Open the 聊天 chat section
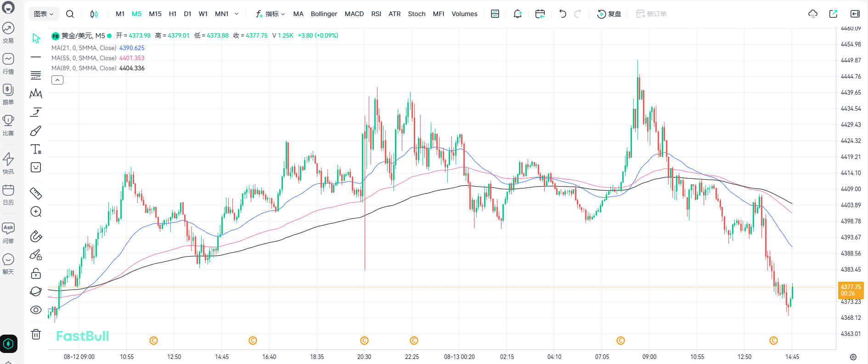This screenshot has height=364, width=868. point(8,264)
